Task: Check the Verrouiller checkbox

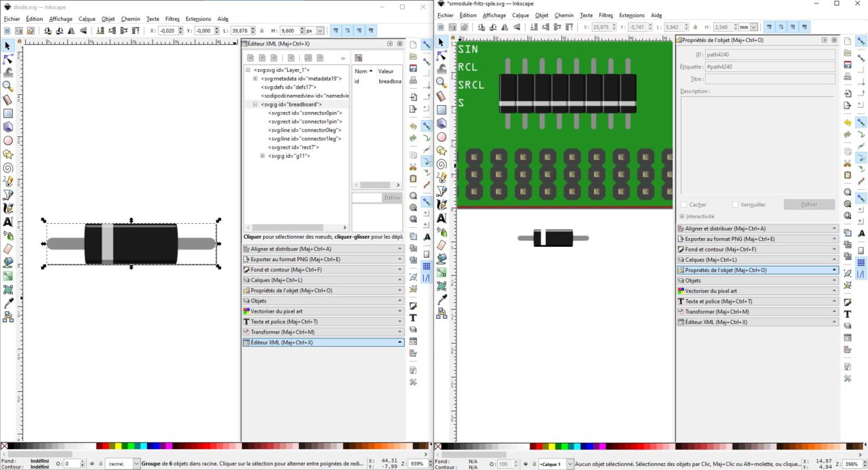Action: (x=734, y=205)
